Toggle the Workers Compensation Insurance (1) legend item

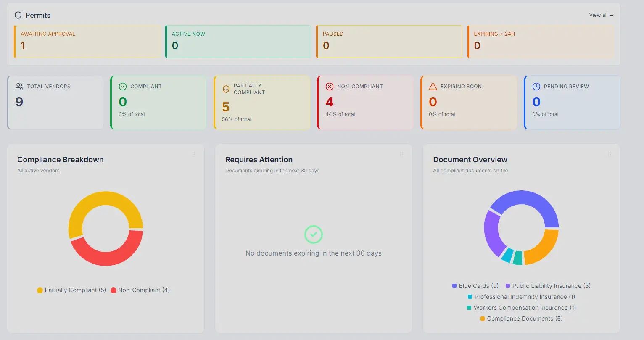click(521, 308)
